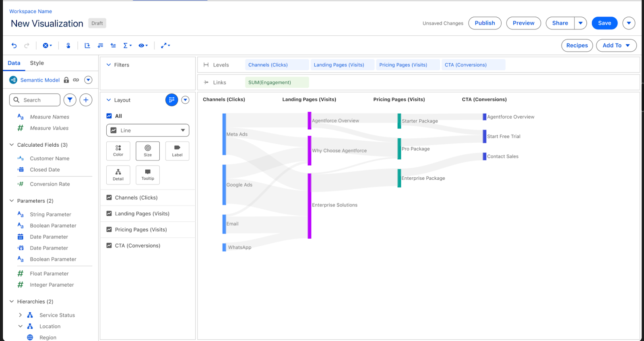Viewport: 644px width, 341px height.
Task: Expand the Service Status hierarchy
Action: click(21, 315)
